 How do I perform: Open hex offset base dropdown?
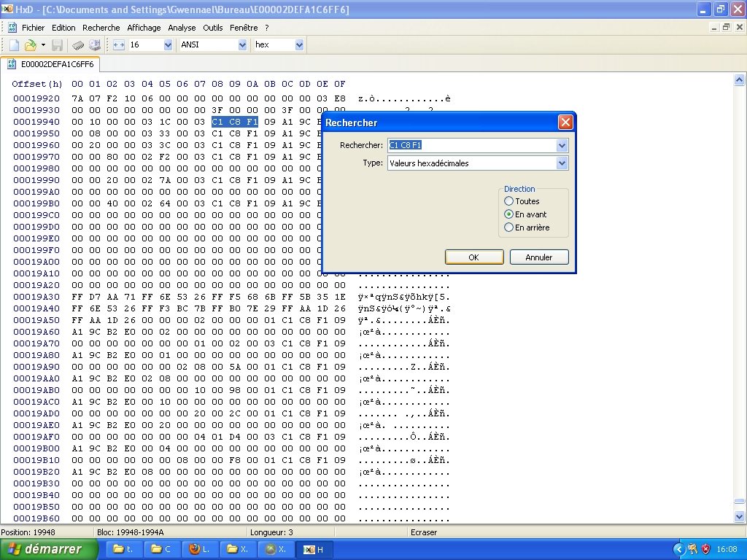tap(299, 44)
